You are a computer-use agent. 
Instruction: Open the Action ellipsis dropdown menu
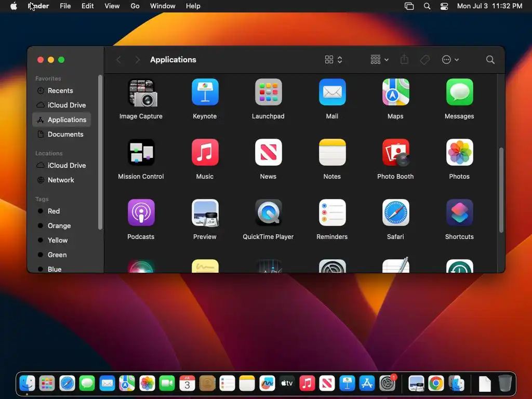[x=450, y=60]
